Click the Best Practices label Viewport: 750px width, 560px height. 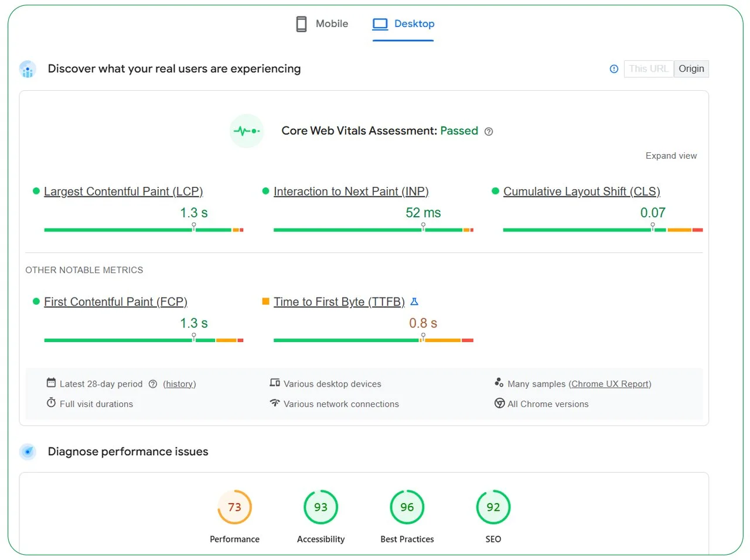coord(407,539)
